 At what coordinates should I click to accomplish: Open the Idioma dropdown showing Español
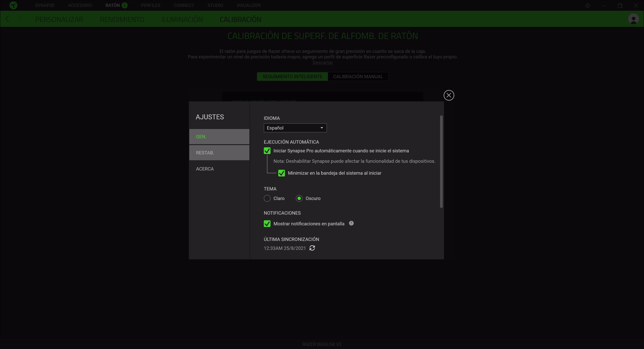point(295,128)
